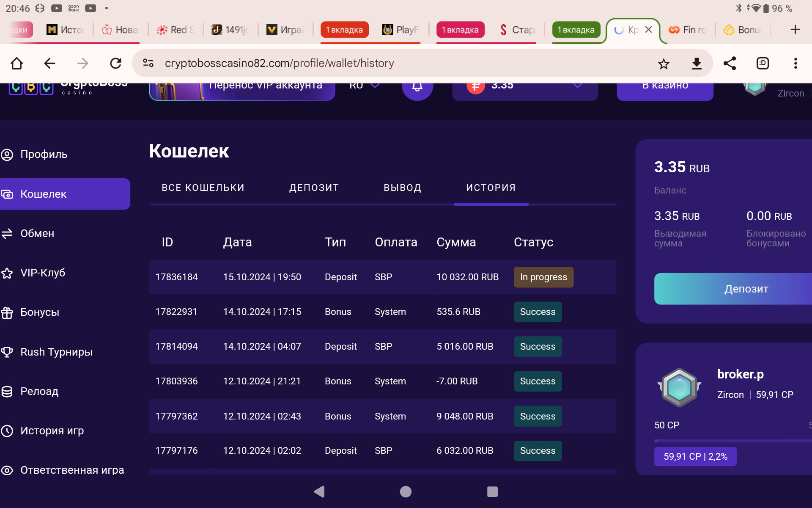Switch to the ВЫВОД tab

pos(402,188)
